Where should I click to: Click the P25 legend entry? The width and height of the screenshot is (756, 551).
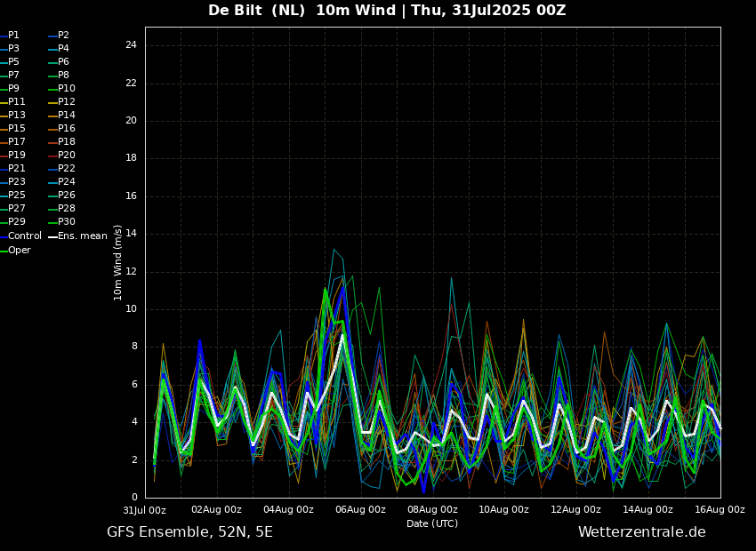pos(16,196)
